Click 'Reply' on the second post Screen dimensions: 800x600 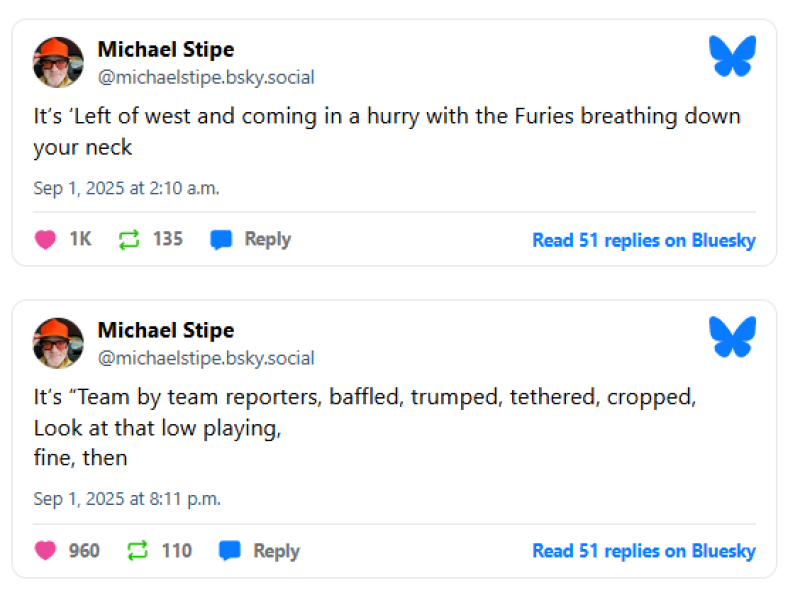(275, 551)
